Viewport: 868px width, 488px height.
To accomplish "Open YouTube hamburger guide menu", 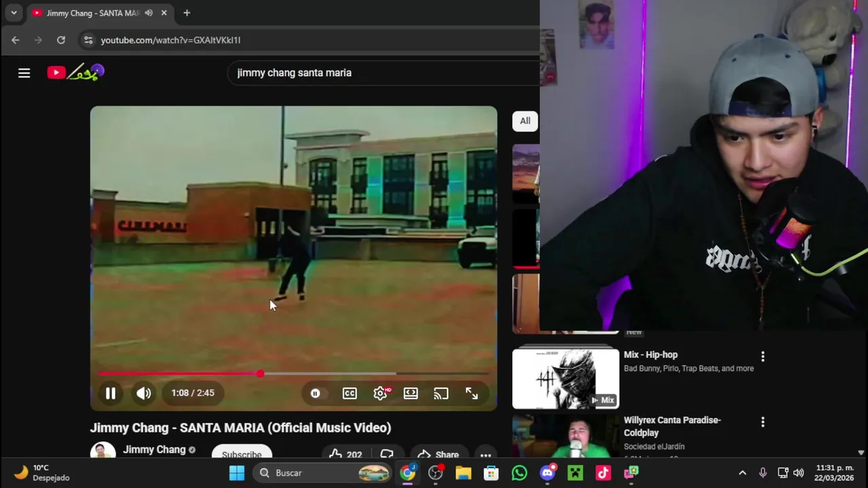I will coord(24,73).
